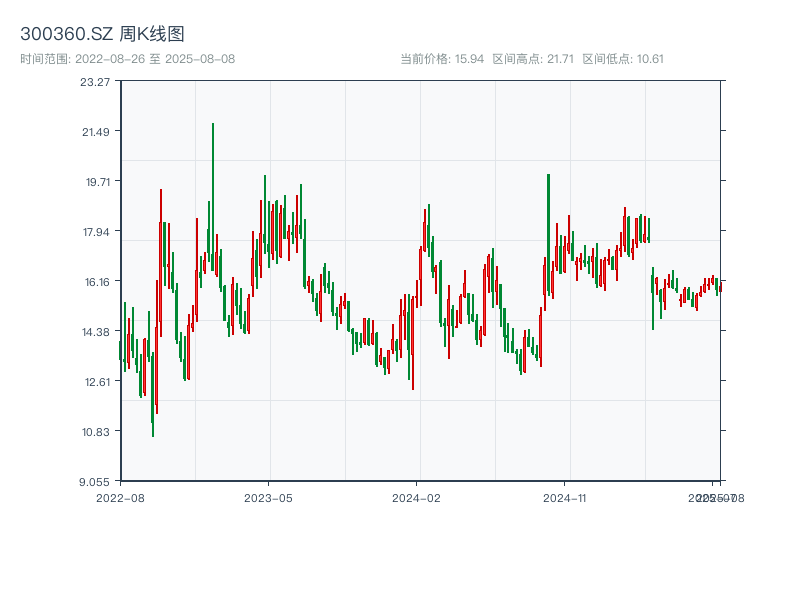
Task: Click the chart title 300360.SZ 周K线图
Action: pos(102,35)
